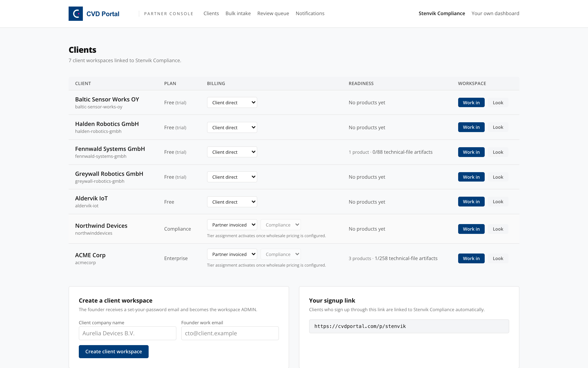Screen dimensions: 588x368
Task: Select the signup link URL box
Action: click(x=409, y=326)
